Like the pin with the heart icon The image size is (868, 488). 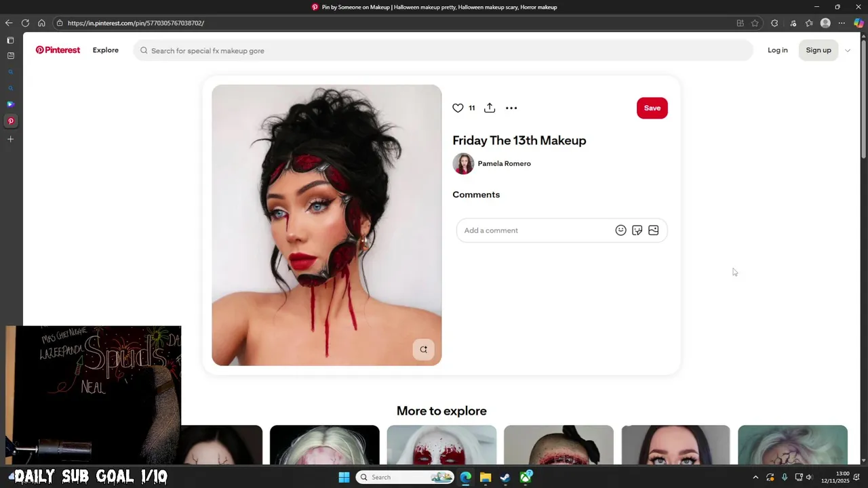tap(458, 108)
